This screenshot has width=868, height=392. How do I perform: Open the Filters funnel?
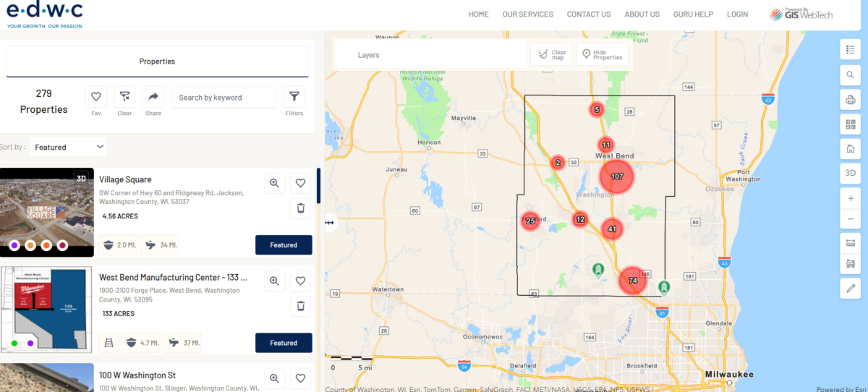coord(294,97)
